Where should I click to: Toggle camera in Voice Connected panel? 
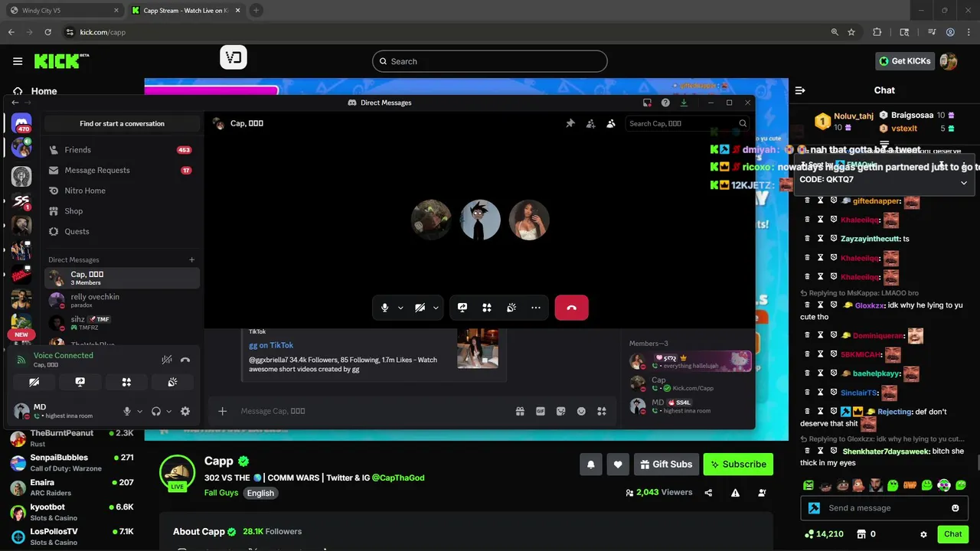point(34,382)
